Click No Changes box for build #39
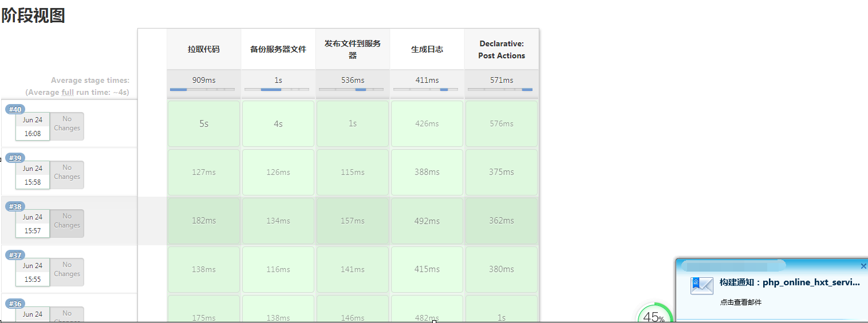The width and height of the screenshot is (868, 323). pyautogui.click(x=67, y=175)
